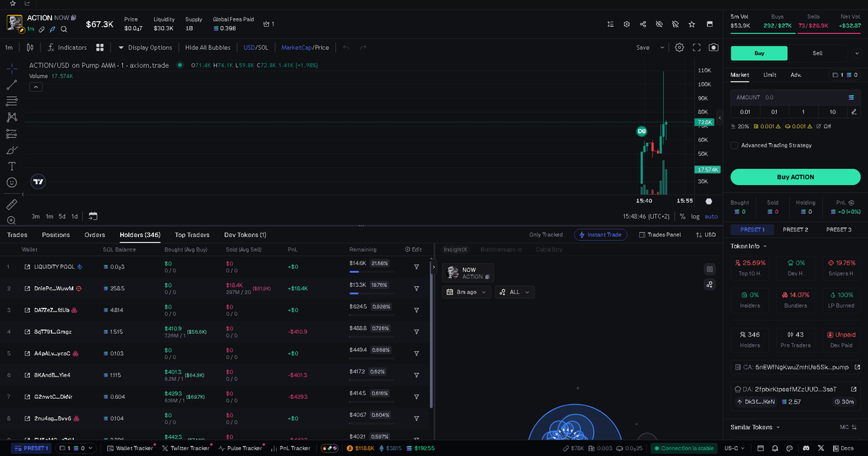
Task: Click the AMOUNT input field
Action: point(795,97)
